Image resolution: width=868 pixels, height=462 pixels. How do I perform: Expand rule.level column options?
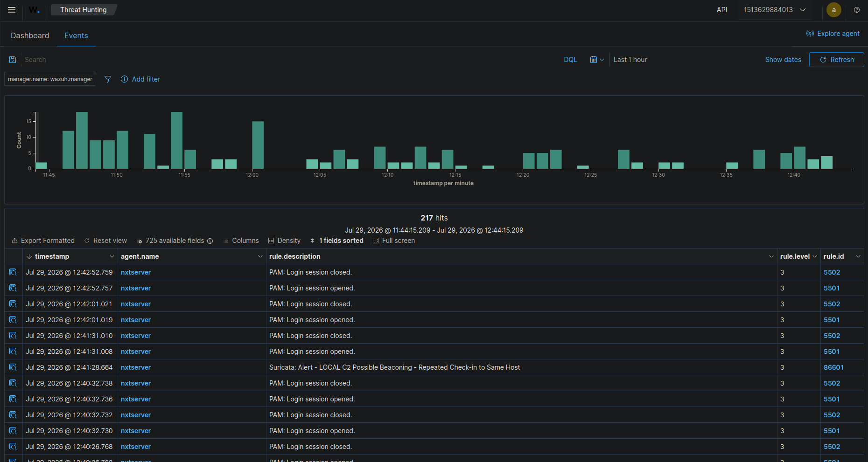click(x=815, y=256)
